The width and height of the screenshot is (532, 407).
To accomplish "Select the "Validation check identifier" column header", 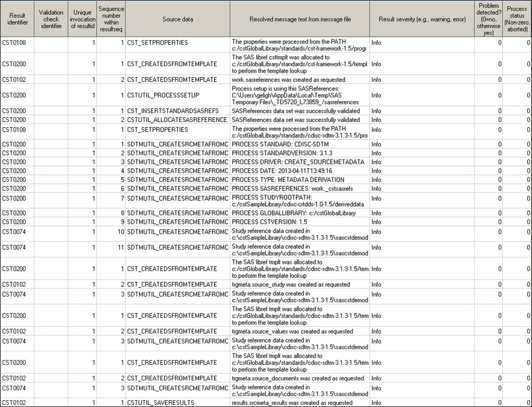I will click(x=50, y=18).
